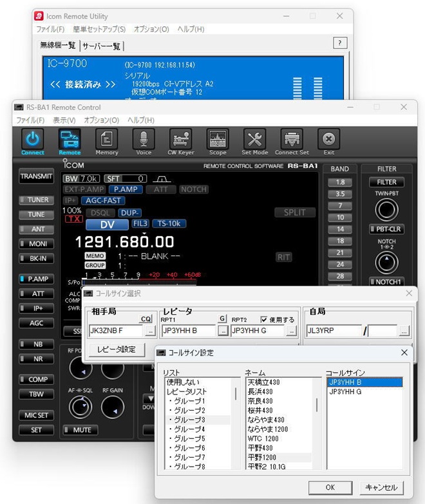425x504 pixels.
Task: Switch to the サーバー一覧 tab
Action: (102, 46)
